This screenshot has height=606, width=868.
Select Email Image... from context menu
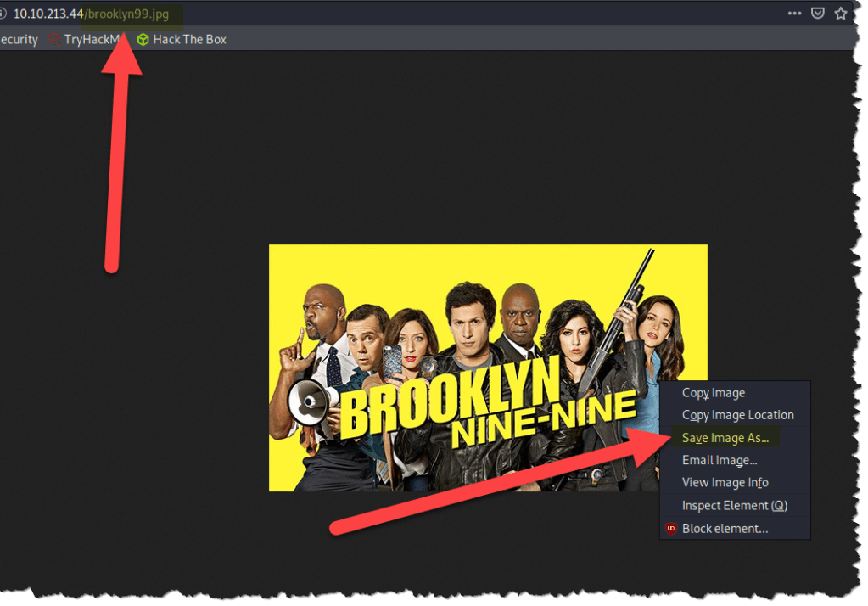[720, 460]
